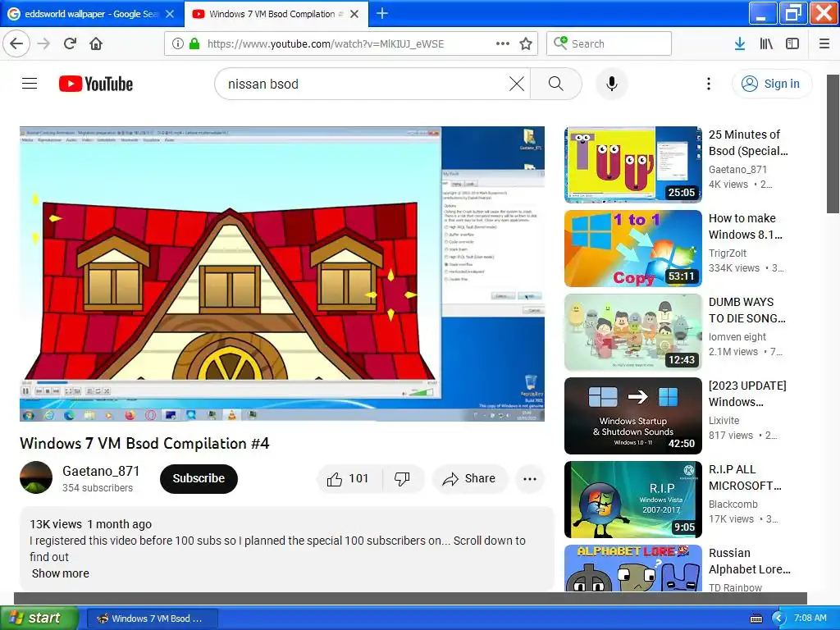Open the 25 Minutes of Bsod thumbnail
The image size is (840, 630).
pyautogui.click(x=633, y=164)
